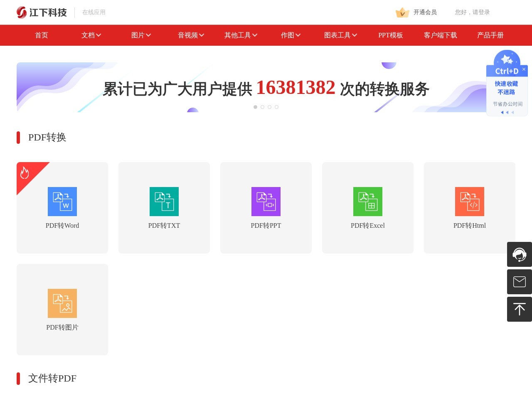Click the PDF转换 section heading

(x=47, y=138)
